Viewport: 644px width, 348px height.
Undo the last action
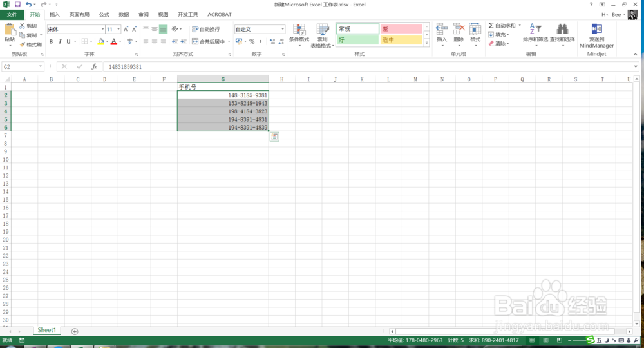pyautogui.click(x=28, y=5)
